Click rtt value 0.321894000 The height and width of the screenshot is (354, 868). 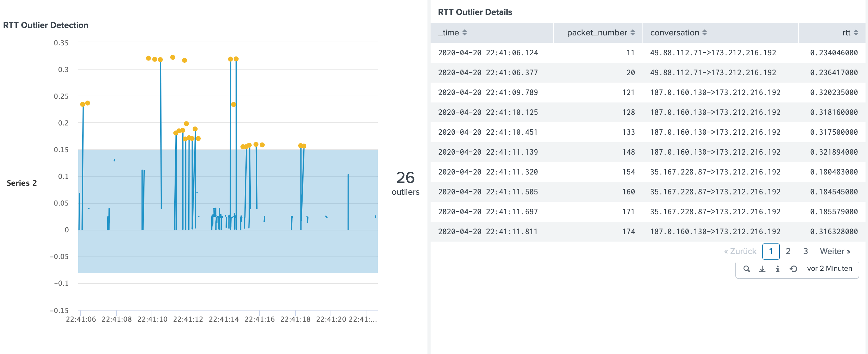[834, 152]
